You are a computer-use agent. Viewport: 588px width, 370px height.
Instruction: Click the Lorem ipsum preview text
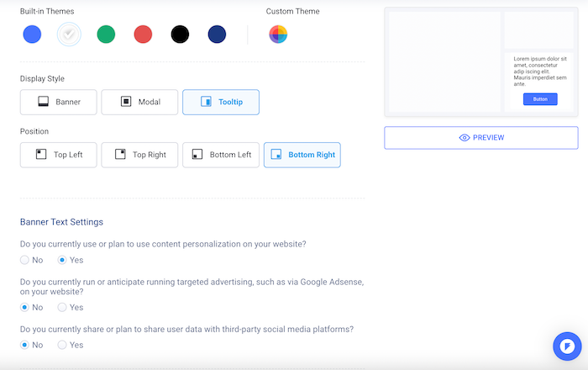click(540, 71)
